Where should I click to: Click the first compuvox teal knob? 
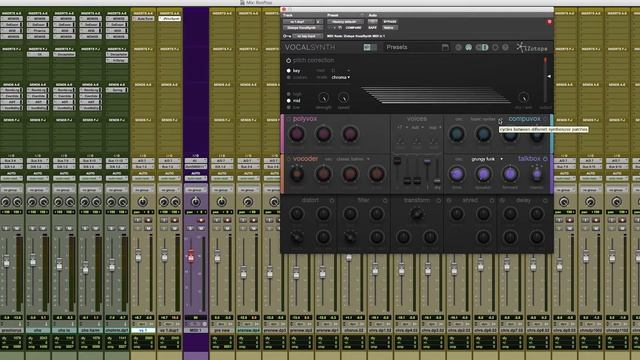[457, 134]
